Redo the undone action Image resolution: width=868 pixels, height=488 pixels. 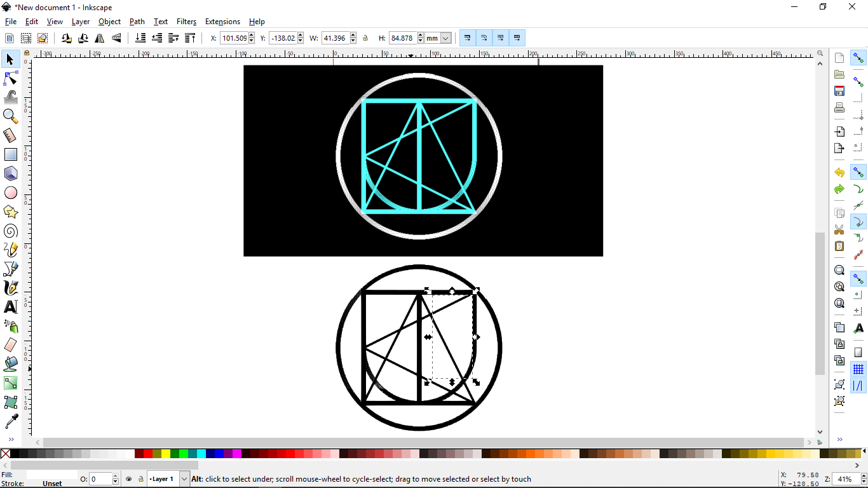(x=839, y=189)
